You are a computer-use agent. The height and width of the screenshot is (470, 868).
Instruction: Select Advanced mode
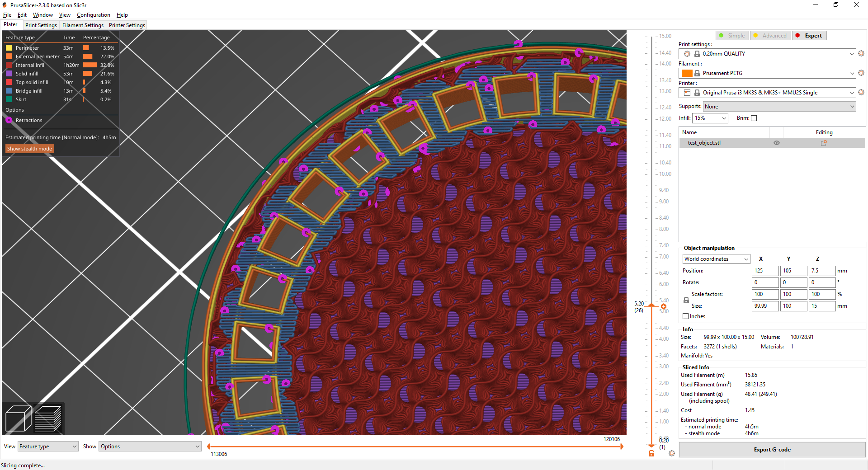tap(770, 36)
